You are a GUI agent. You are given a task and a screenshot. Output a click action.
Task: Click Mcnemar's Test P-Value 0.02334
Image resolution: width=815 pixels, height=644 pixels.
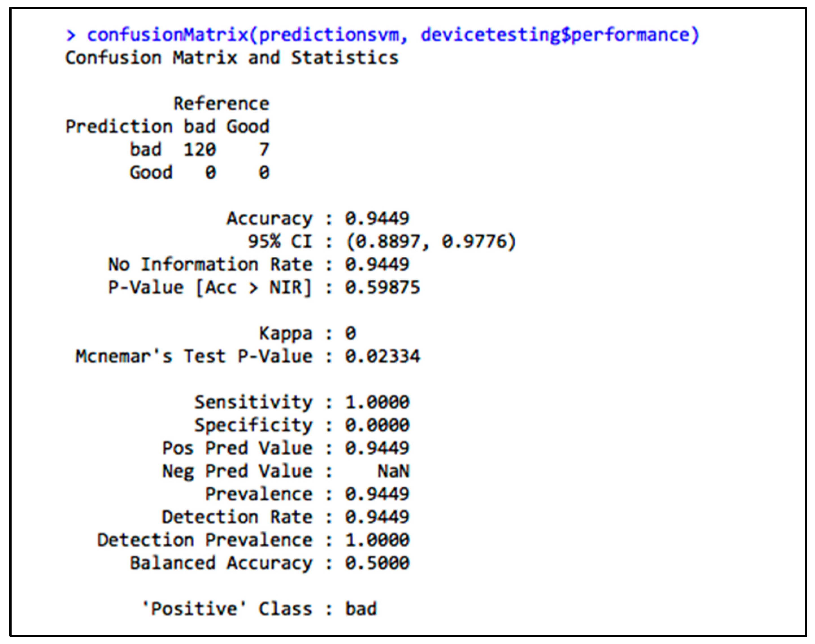coord(382,356)
